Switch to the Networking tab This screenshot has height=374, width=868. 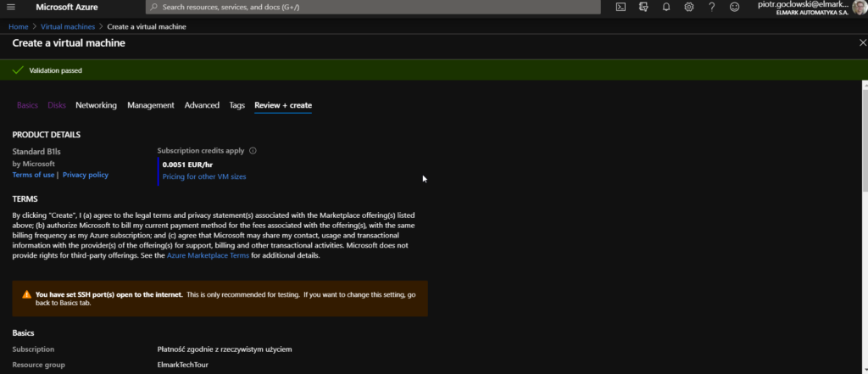point(97,105)
